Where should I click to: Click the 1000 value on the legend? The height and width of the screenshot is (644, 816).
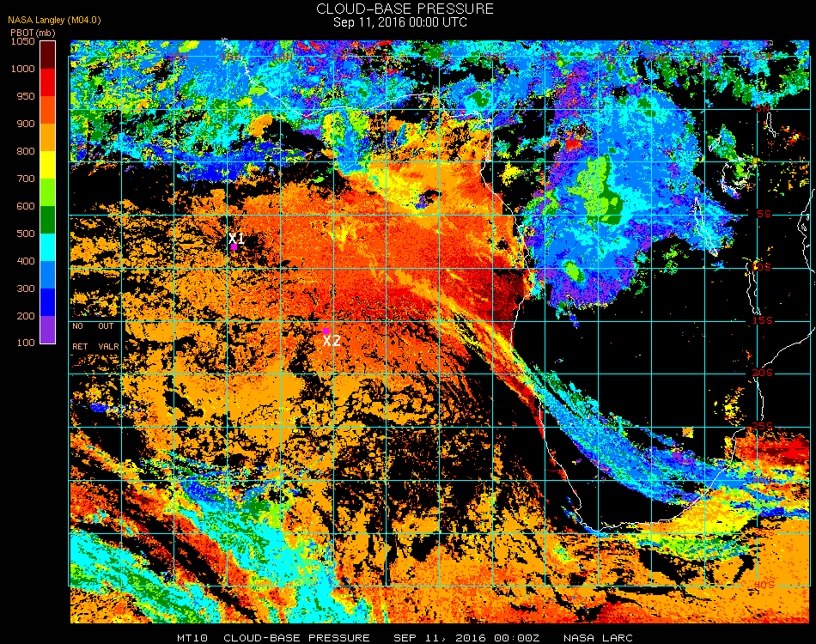pyautogui.click(x=23, y=69)
